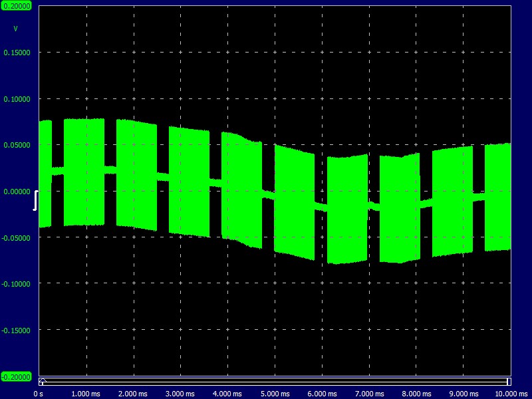Screen dimensions: 532x399
Task: Click the 10.000 ms time label
Action: pyautogui.click(x=511, y=394)
